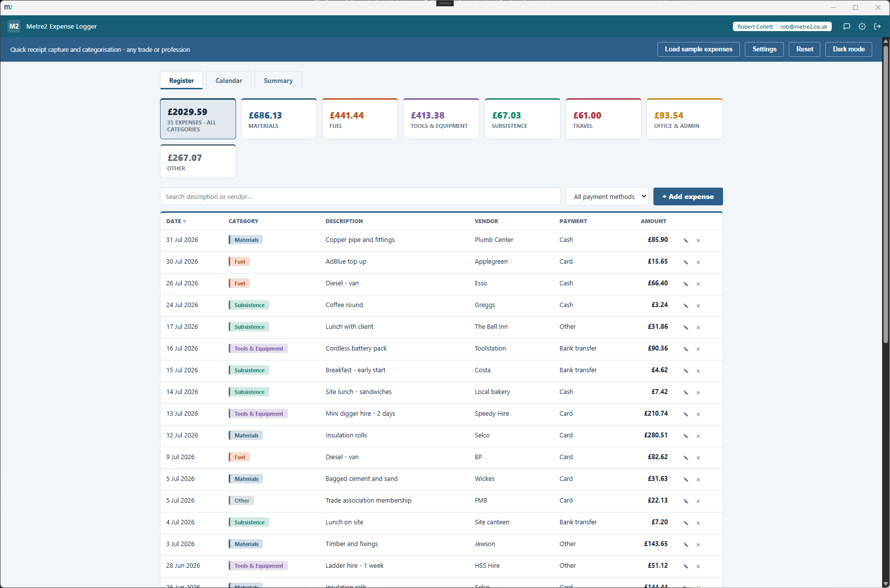Click the sign out icon in header
This screenshot has width=890, height=588.
point(877,27)
